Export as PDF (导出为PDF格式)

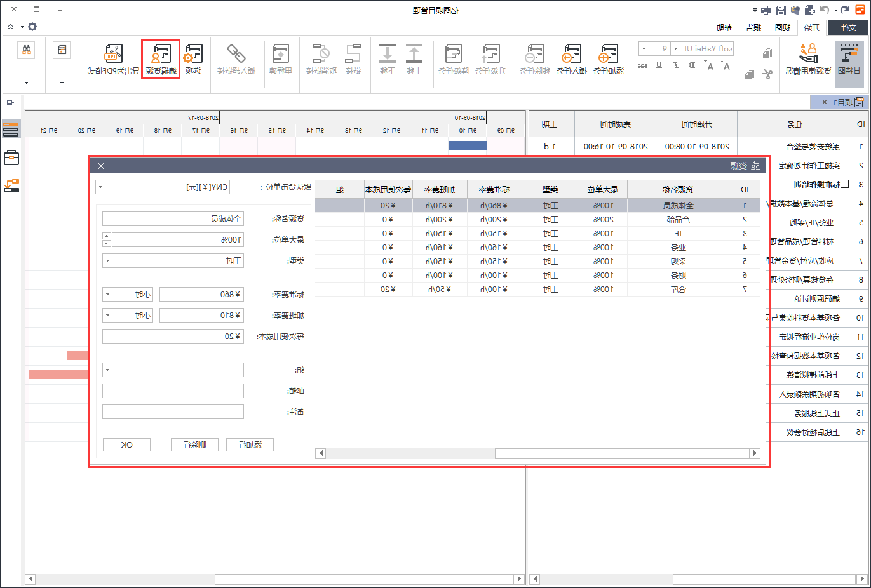pyautogui.click(x=113, y=59)
